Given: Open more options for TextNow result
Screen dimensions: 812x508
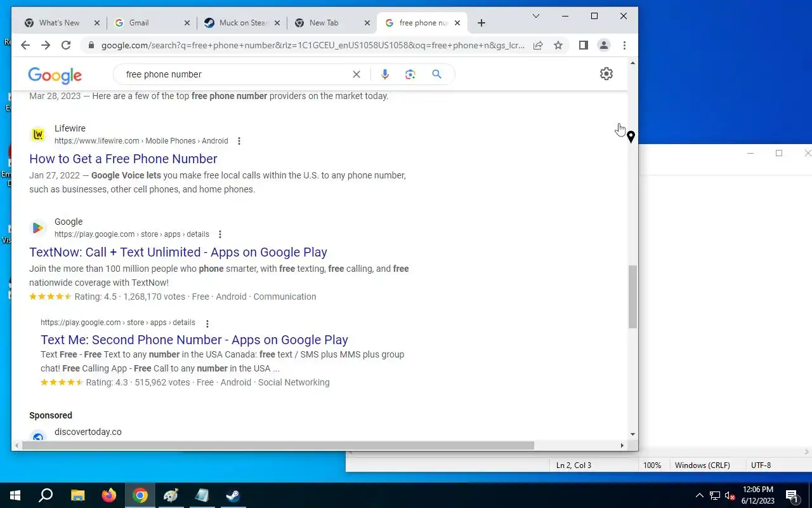Looking at the screenshot, I should pos(220,234).
